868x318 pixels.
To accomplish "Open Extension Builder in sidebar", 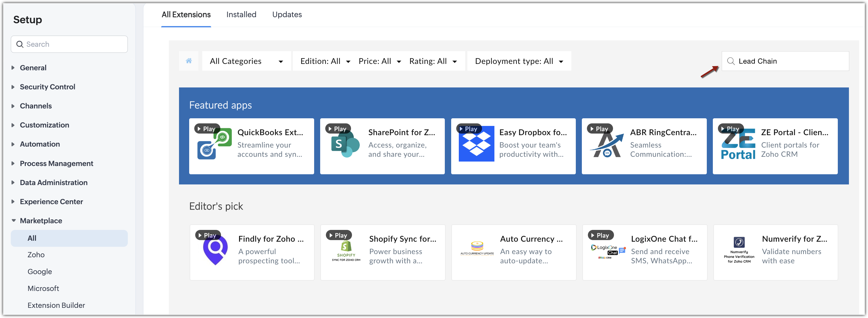I will (56, 305).
